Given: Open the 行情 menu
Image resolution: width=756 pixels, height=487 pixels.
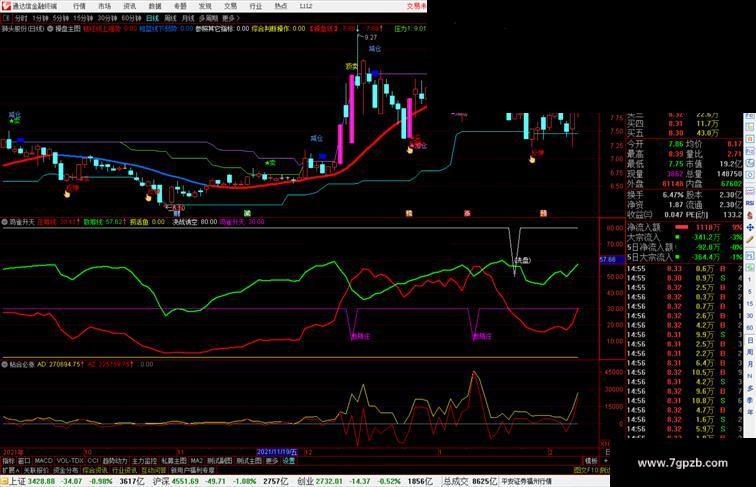Looking at the screenshot, I should pos(79,6).
